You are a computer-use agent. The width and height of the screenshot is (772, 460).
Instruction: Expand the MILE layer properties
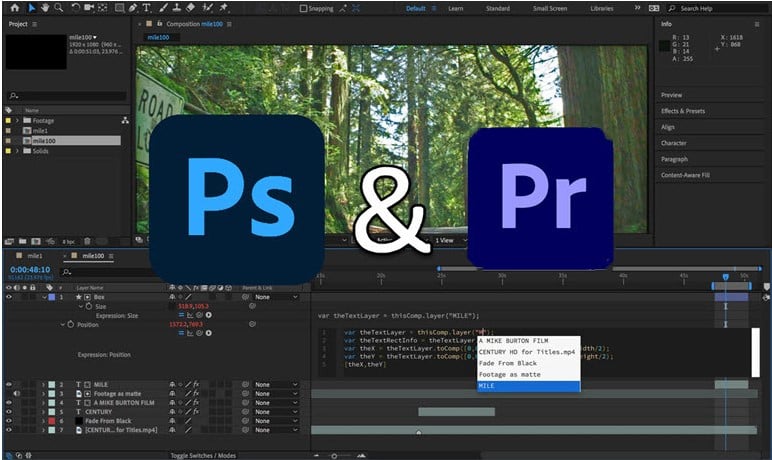click(43, 385)
